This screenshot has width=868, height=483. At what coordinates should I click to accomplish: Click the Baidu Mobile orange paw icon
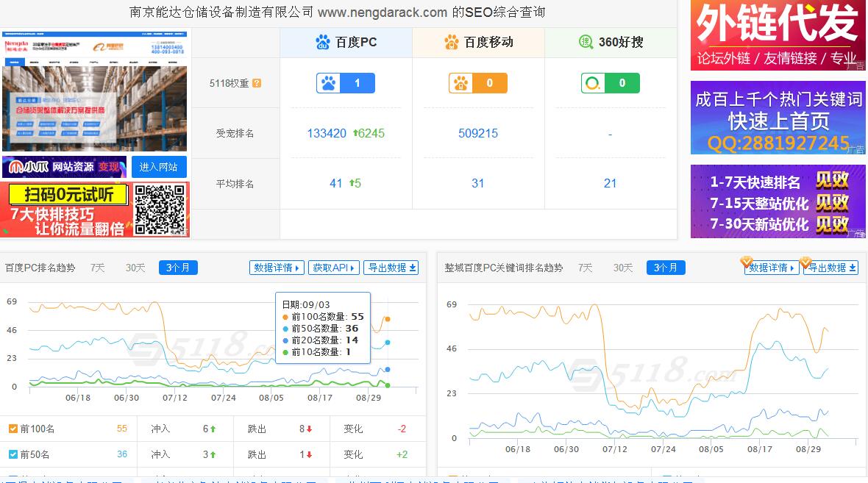click(451, 42)
